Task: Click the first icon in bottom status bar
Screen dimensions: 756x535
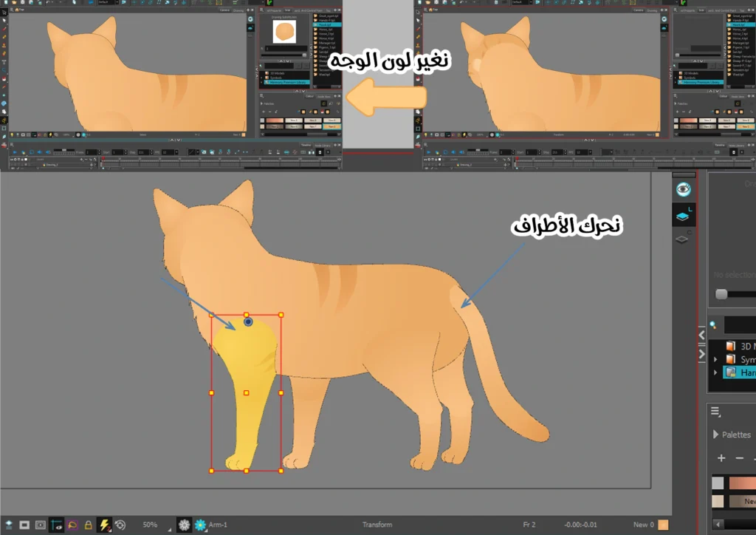Action: click(x=9, y=525)
